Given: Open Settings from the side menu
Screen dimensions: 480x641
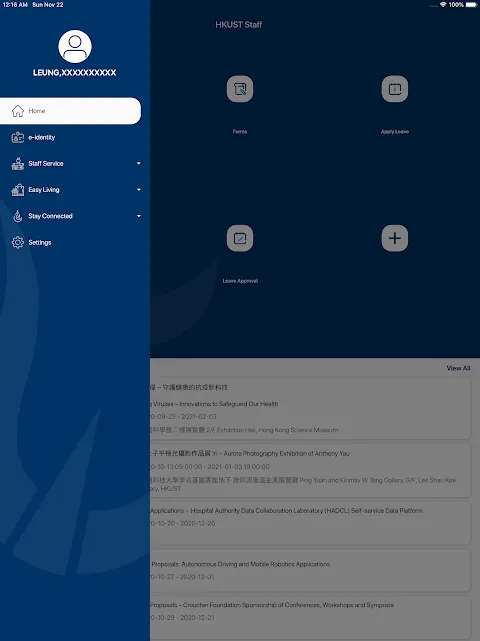Looking at the screenshot, I should coord(70,242).
